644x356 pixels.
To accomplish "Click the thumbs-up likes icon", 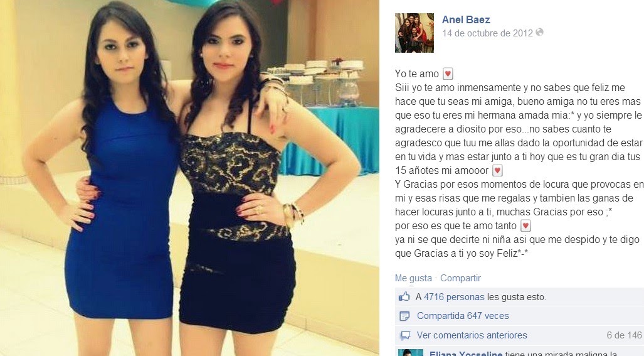I will coord(404,296).
